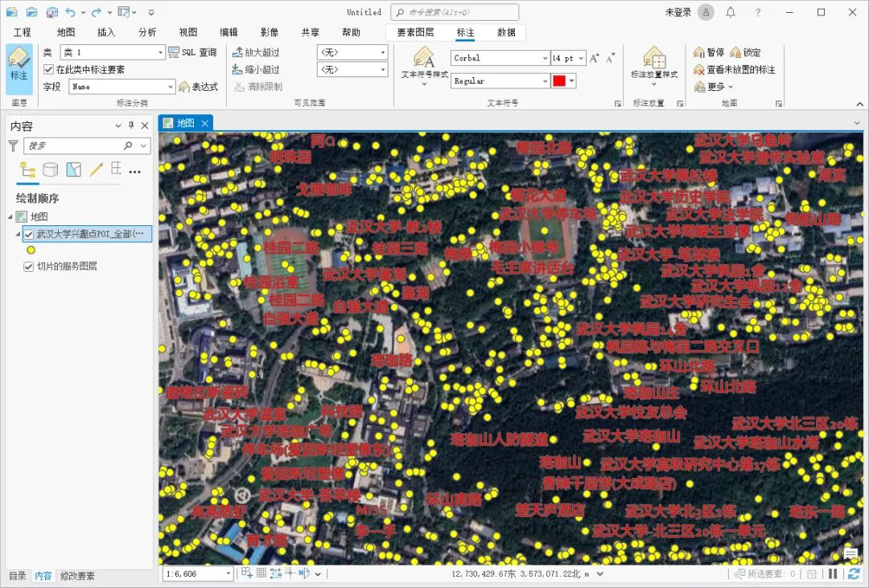Click the Undo arrow icon

pos(70,12)
